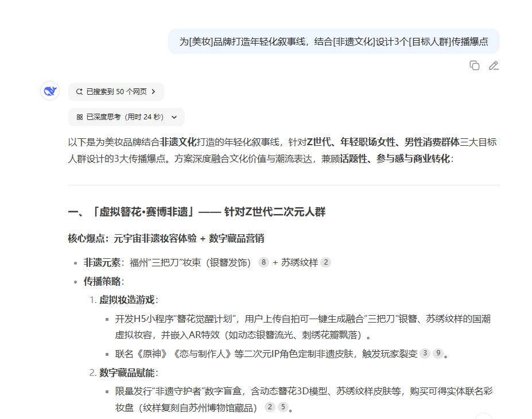Open citation 3 after 触发玩家裂变
The image size is (532, 419).
425,354
